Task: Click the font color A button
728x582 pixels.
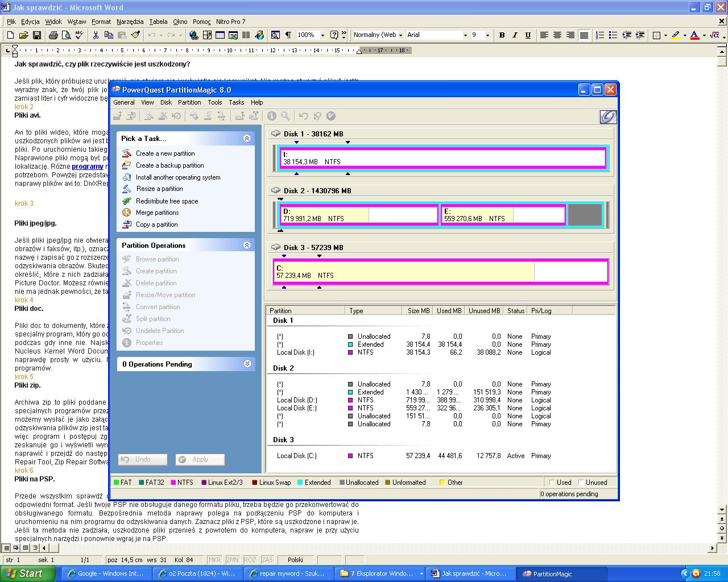Action: click(694, 35)
